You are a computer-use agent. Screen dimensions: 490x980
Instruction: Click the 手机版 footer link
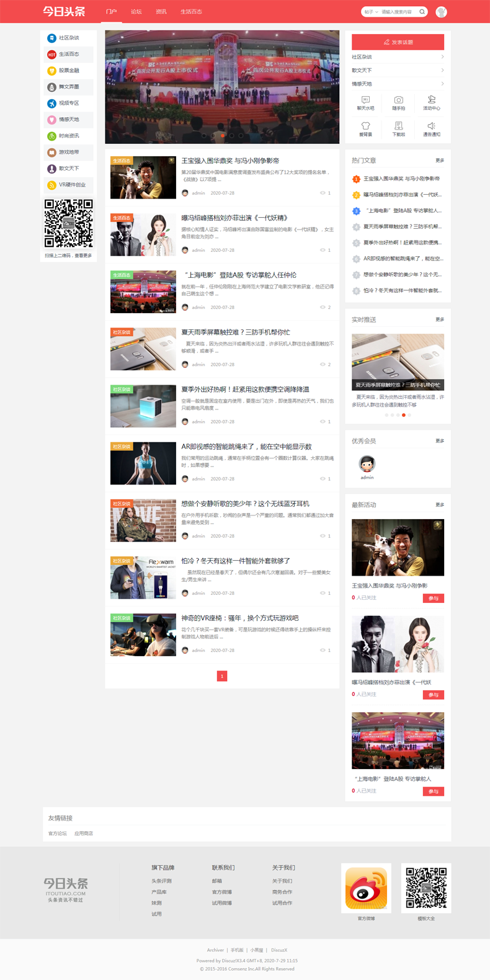coord(237,950)
